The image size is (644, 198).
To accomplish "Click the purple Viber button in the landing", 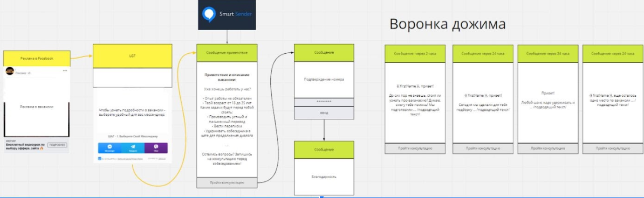I will [x=156, y=148].
